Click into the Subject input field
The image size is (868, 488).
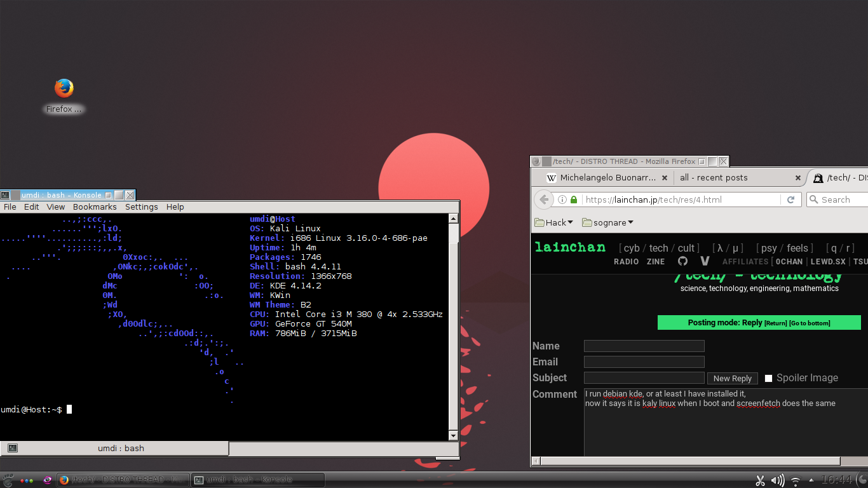pos(644,378)
